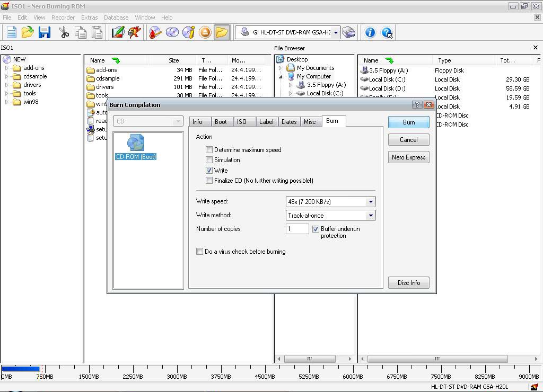This screenshot has height=392, width=543.
Task: Click the Cancel button
Action: [x=409, y=140]
